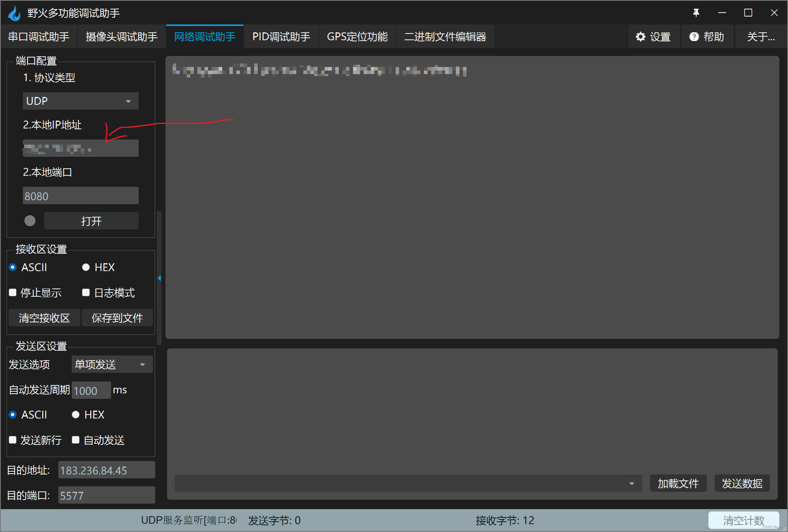Collapse the side panel using blue arrow
Viewport: 788px width, 532px height.
coord(159,278)
